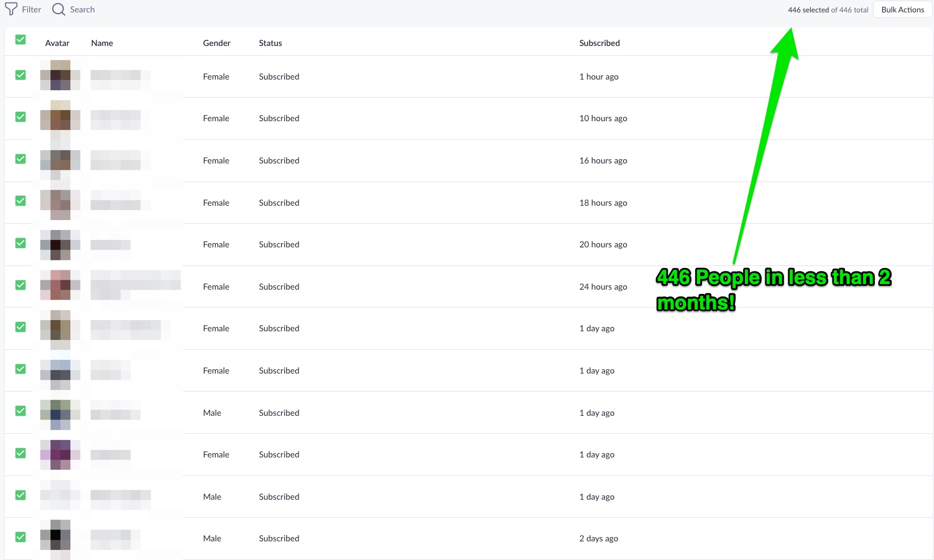Click the Search text label
Image resolution: width=934 pixels, height=560 pixels.
click(82, 9)
